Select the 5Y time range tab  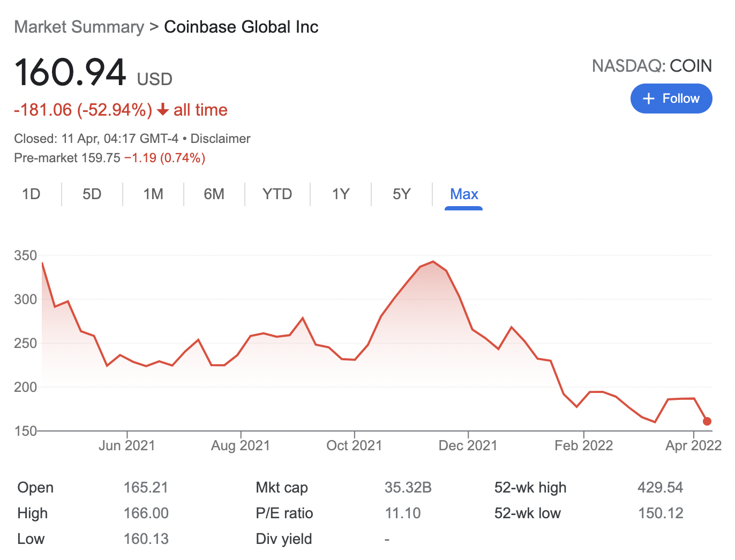click(x=402, y=194)
